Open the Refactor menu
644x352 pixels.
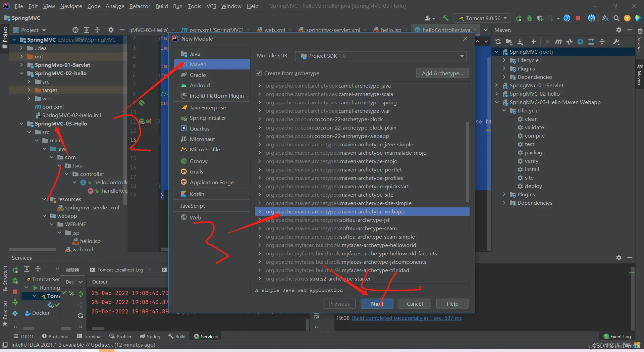pyautogui.click(x=140, y=6)
